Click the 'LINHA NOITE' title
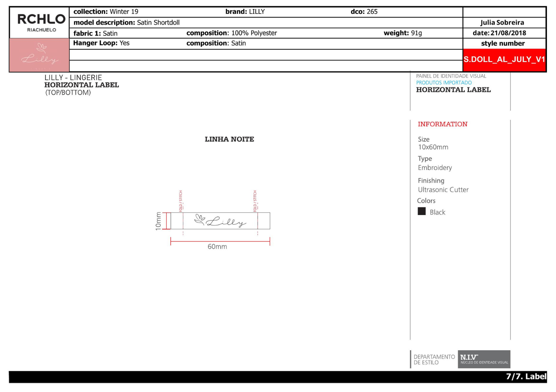The width and height of the screenshot is (556, 392). click(229, 139)
